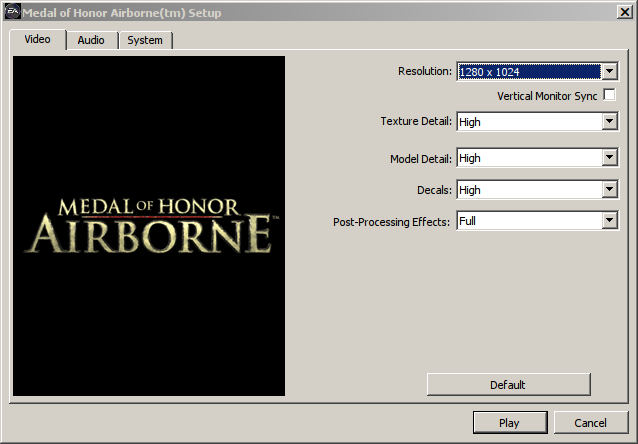The height and width of the screenshot is (444, 638).
Task: Click the Vertical Monitor Sync label
Action: (547, 96)
